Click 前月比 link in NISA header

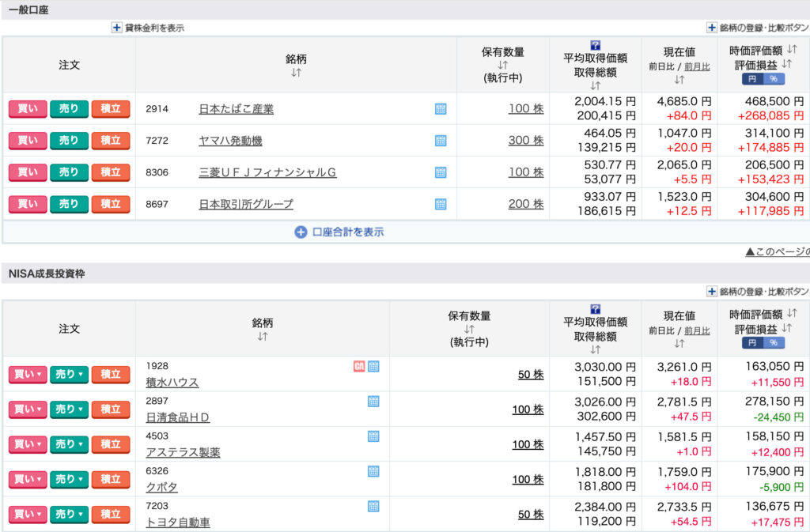(x=697, y=330)
